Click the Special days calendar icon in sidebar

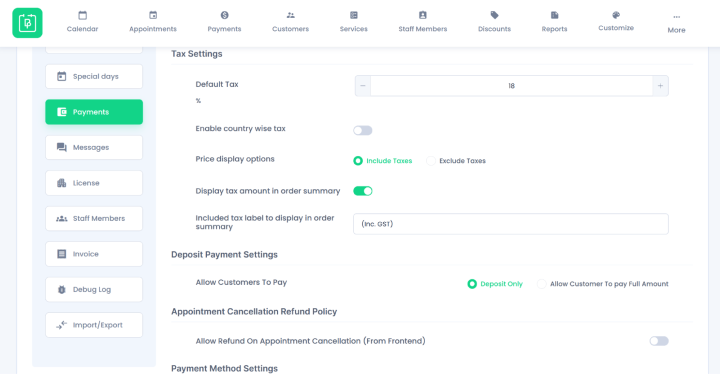pos(62,76)
